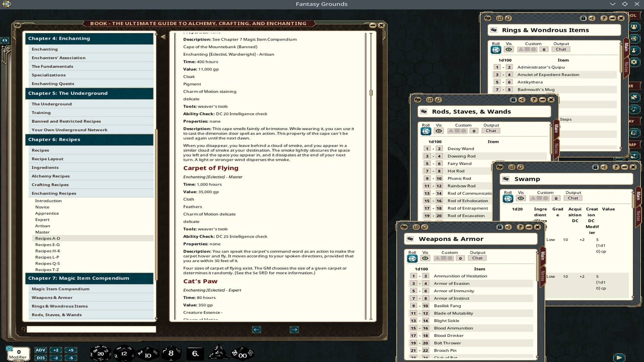Roll the d6 die
This screenshot has width=644, height=362.
coord(195,353)
